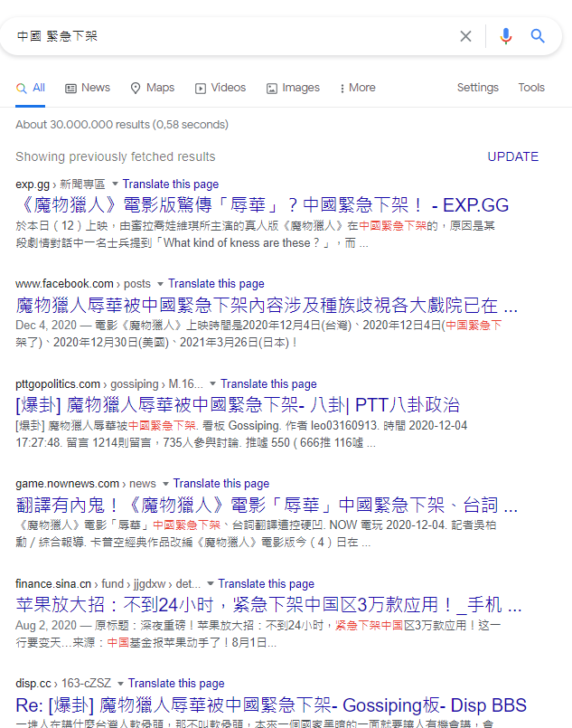Click the exp.gg › 新聞專區 breadcrumb
This screenshot has height=728, width=572.
[61, 184]
